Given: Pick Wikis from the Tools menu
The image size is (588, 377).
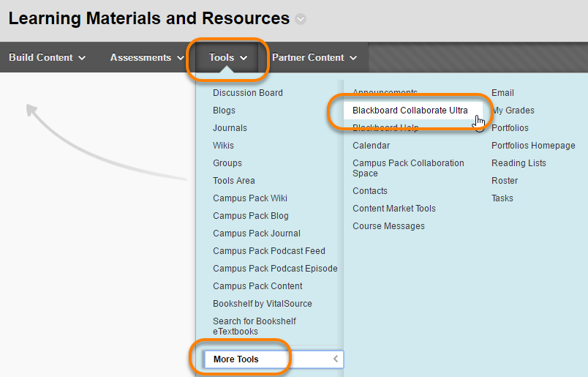Looking at the screenshot, I should pos(223,146).
